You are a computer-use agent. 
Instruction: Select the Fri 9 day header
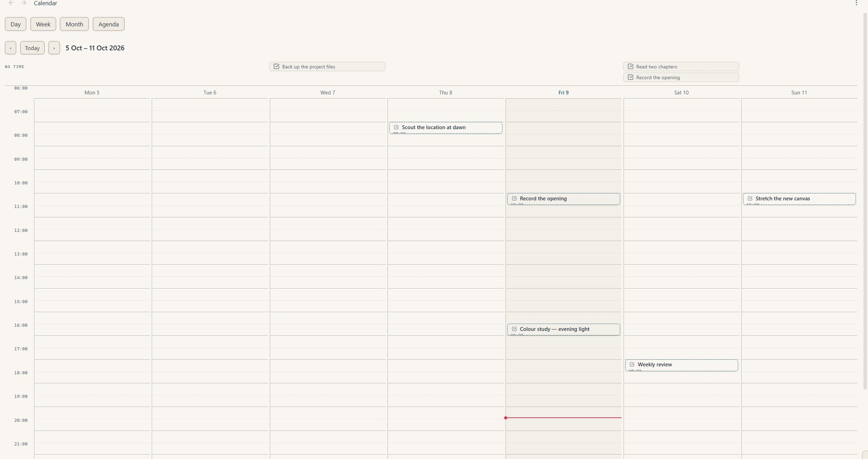point(563,93)
